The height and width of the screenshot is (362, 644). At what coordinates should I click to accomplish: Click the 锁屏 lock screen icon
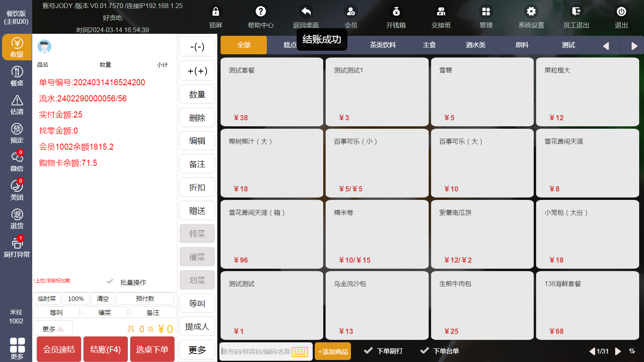pyautogui.click(x=216, y=17)
